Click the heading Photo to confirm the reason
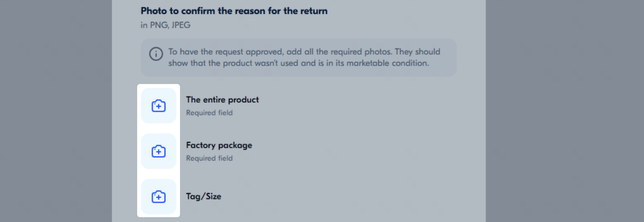 click(234, 11)
